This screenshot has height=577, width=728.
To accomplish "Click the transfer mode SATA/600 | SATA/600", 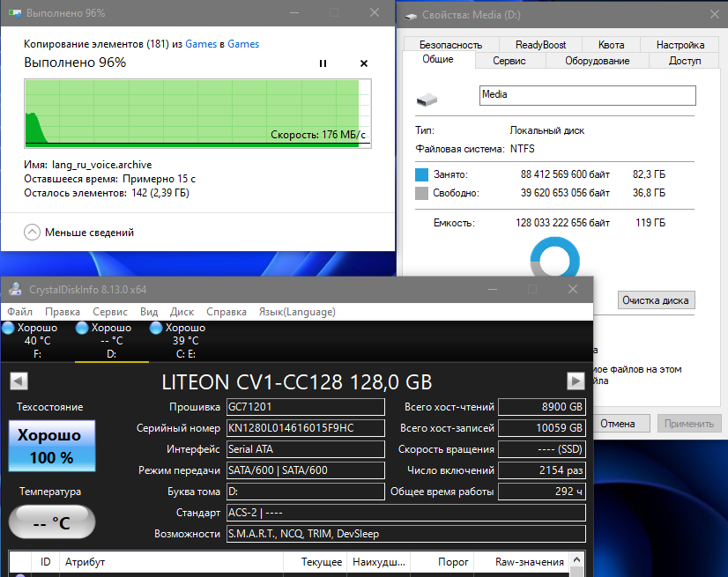I will coord(306,470).
